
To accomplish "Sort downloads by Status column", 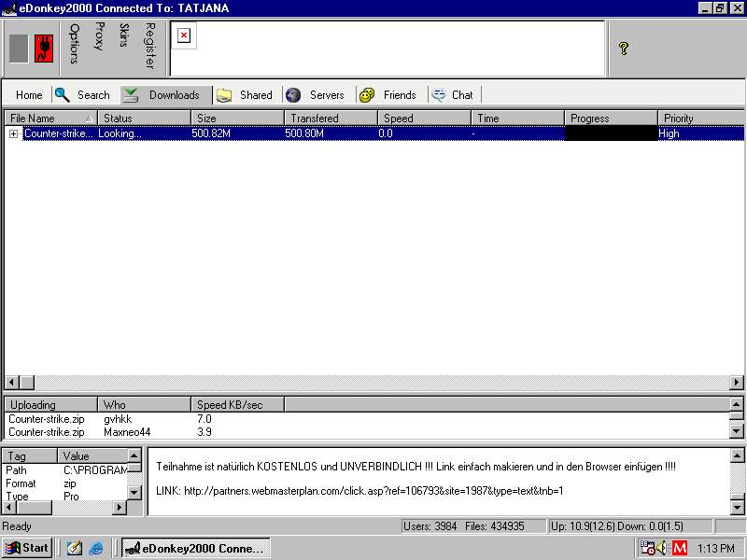I will [x=145, y=118].
